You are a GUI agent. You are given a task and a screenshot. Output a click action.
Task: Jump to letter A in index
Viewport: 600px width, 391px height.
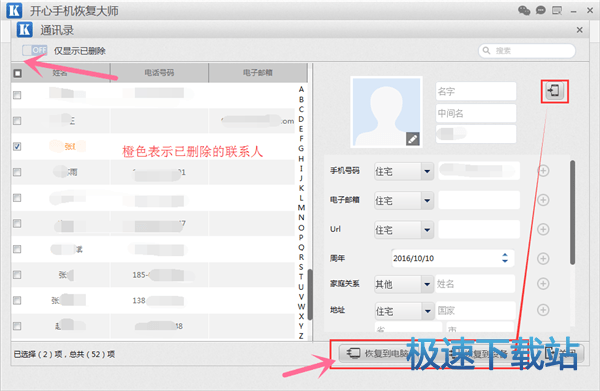click(301, 89)
